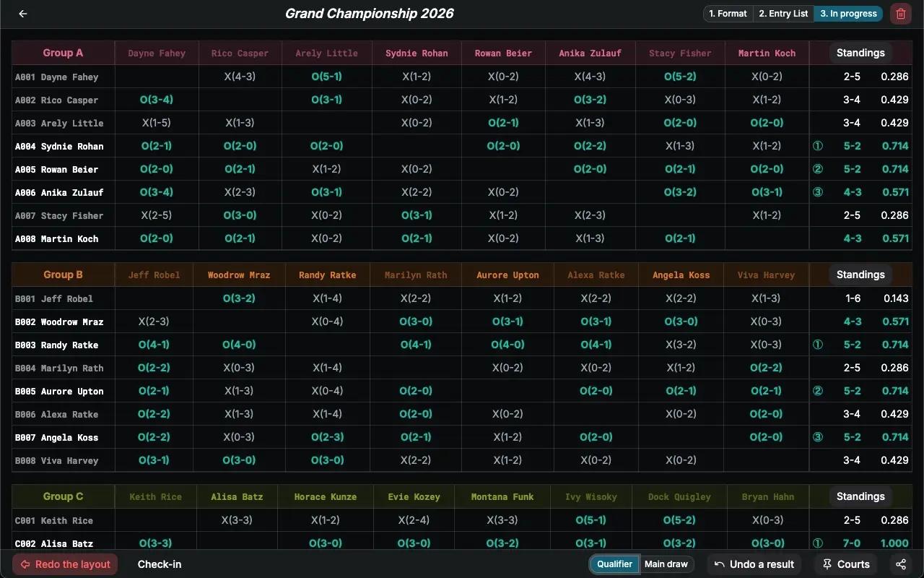
Task: Click Viva Harvey vs Jeff Robel O(3-1) cell
Action: click(x=154, y=460)
